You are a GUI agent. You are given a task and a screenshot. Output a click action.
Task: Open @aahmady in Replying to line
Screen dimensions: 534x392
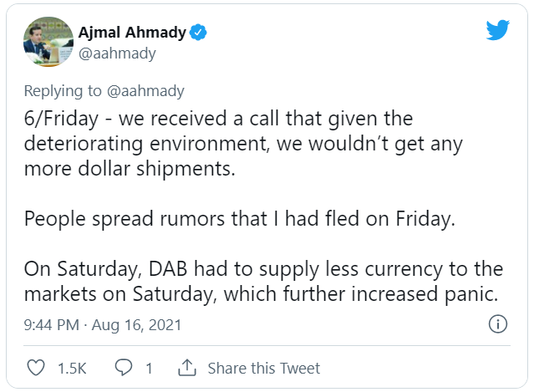[145, 91]
